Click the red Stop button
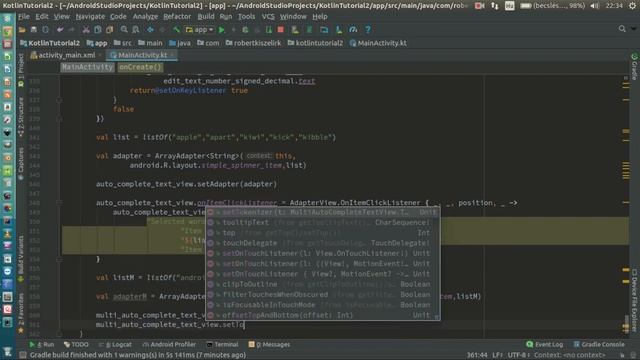 click(280, 30)
